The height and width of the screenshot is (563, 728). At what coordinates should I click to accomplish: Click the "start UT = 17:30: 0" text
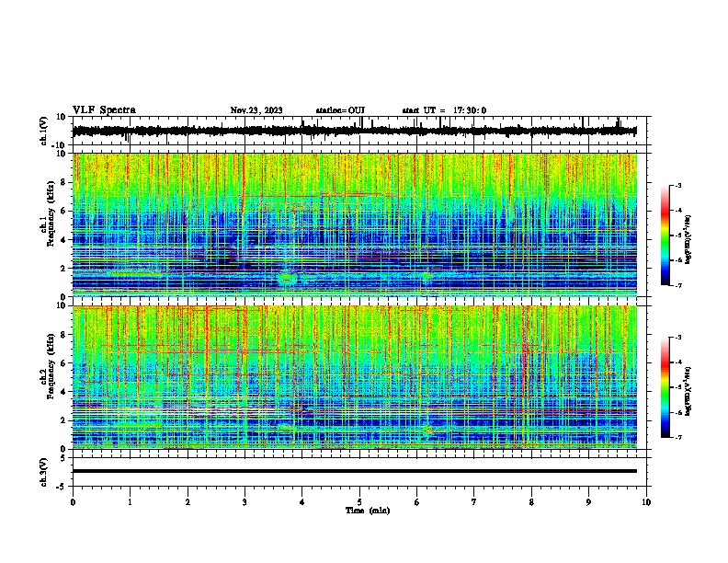[444, 110]
